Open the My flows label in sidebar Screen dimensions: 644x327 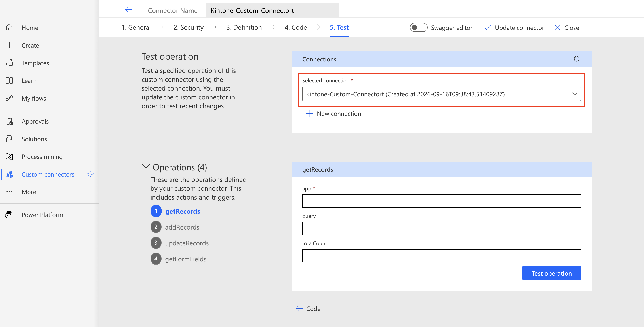tap(34, 98)
